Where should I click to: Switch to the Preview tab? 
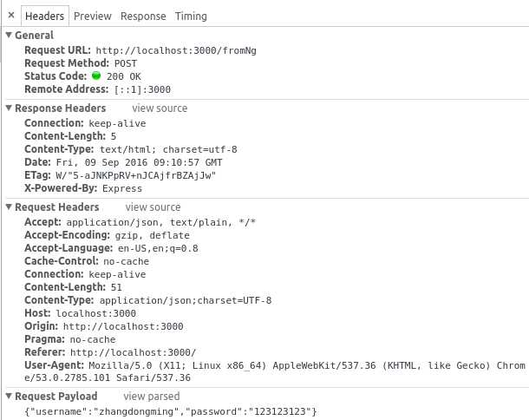(92, 16)
